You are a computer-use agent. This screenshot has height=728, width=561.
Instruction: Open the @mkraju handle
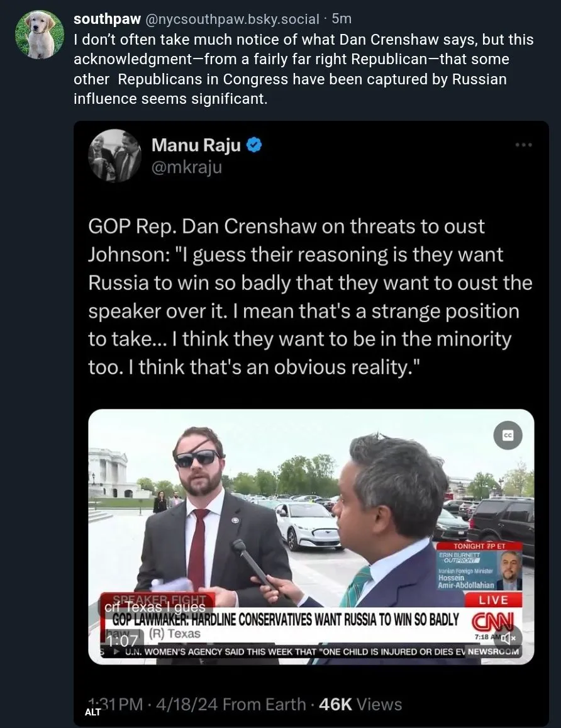(x=186, y=167)
